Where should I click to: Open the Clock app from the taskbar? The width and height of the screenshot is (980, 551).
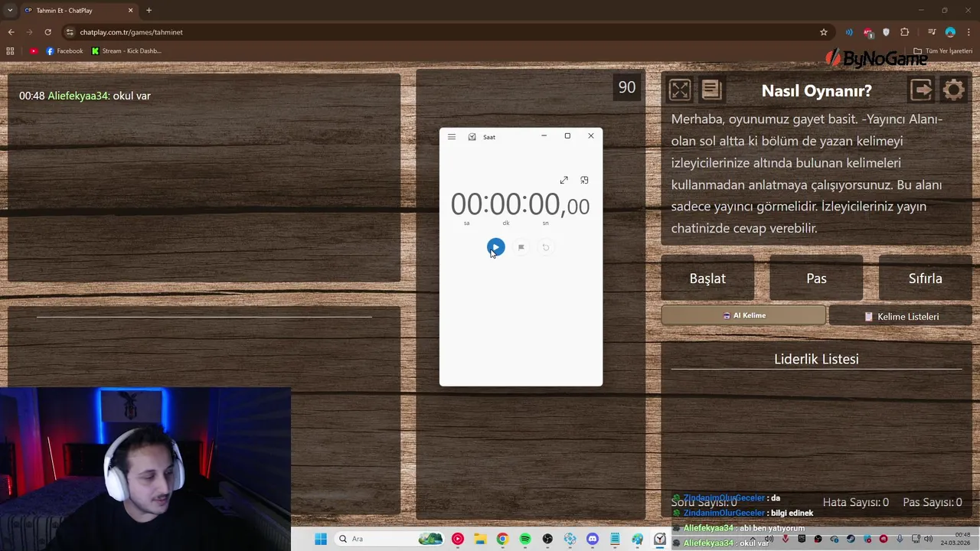(659, 539)
